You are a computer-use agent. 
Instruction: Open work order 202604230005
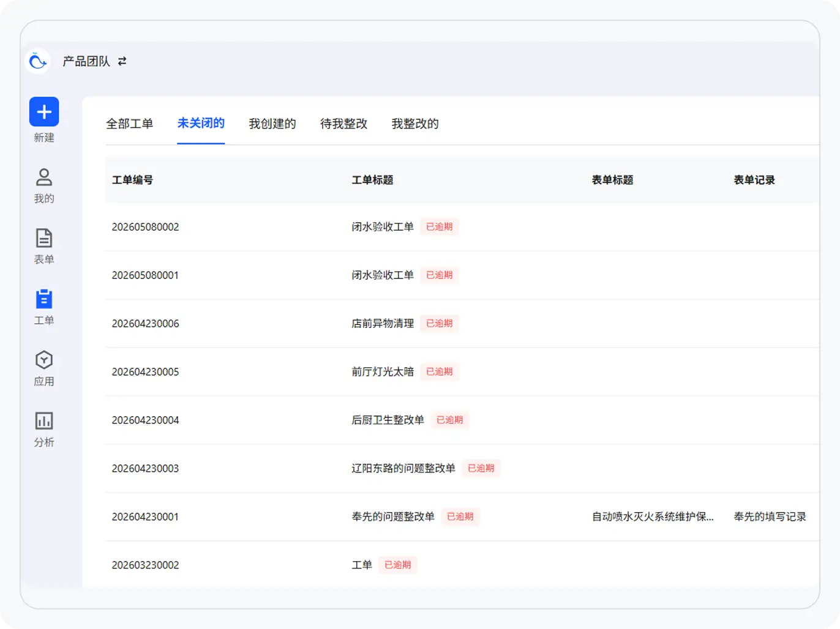146,372
